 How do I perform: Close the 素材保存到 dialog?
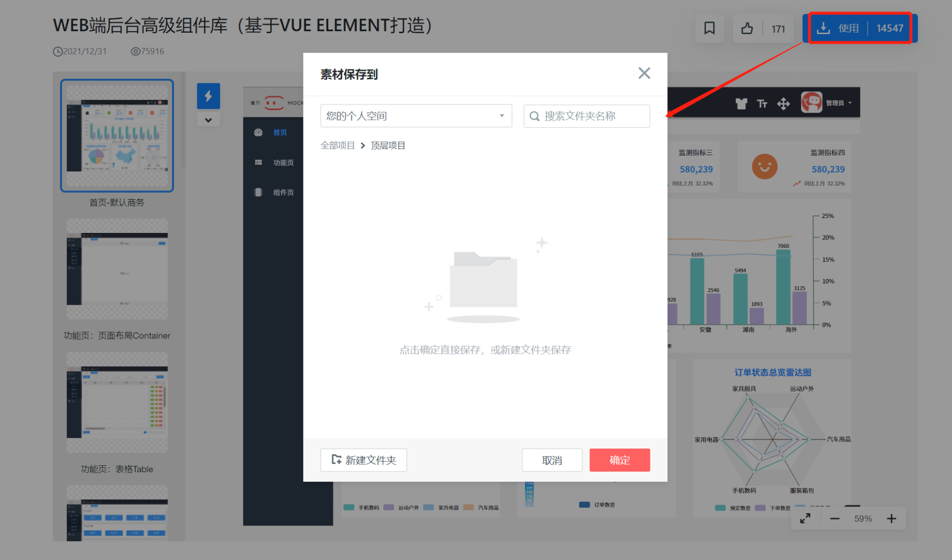click(644, 73)
